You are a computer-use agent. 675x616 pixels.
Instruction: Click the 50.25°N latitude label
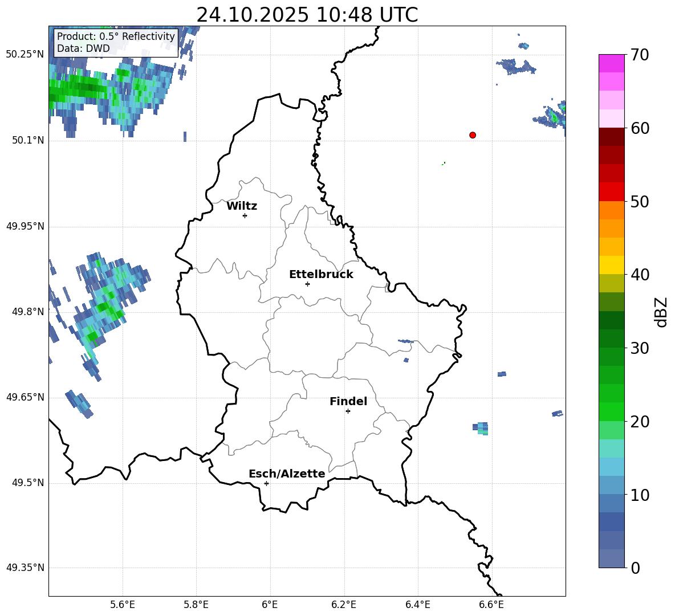click(x=25, y=55)
